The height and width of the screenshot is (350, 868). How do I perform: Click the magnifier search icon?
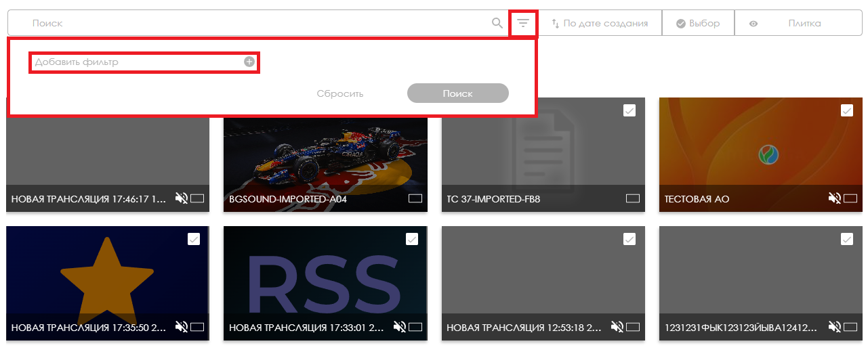pyautogui.click(x=497, y=24)
